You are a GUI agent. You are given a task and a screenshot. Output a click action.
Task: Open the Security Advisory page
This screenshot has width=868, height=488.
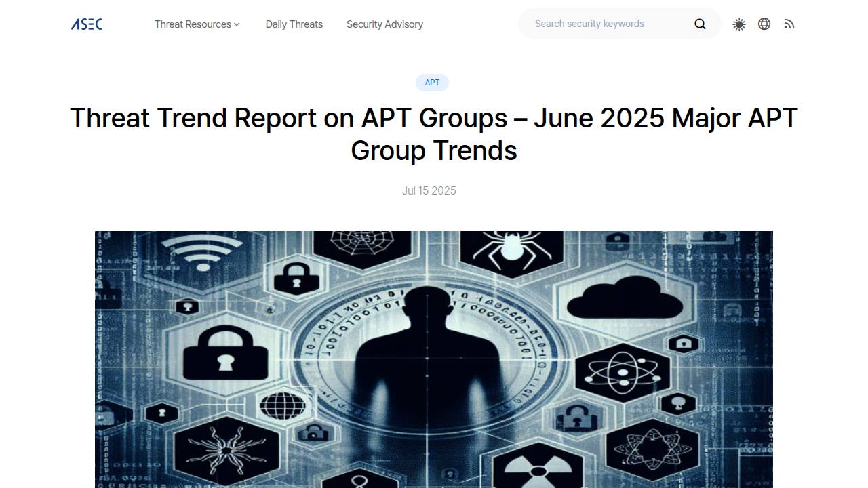point(384,24)
